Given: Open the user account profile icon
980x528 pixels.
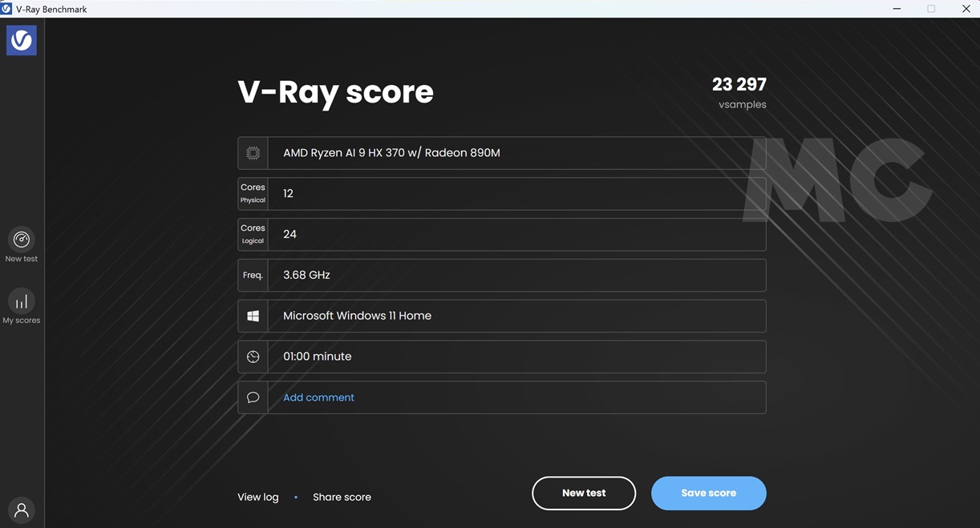Looking at the screenshot, I should (22, 510).
